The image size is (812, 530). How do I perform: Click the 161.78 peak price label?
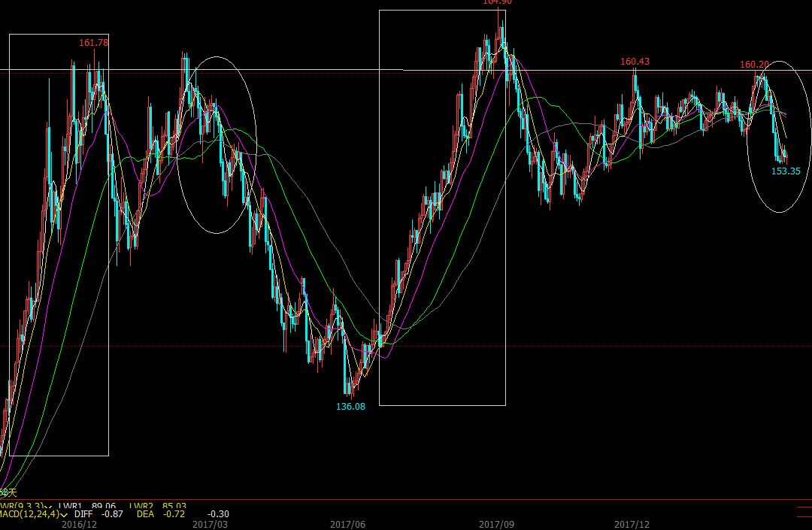pyautogui.click(x=94, y=43)
